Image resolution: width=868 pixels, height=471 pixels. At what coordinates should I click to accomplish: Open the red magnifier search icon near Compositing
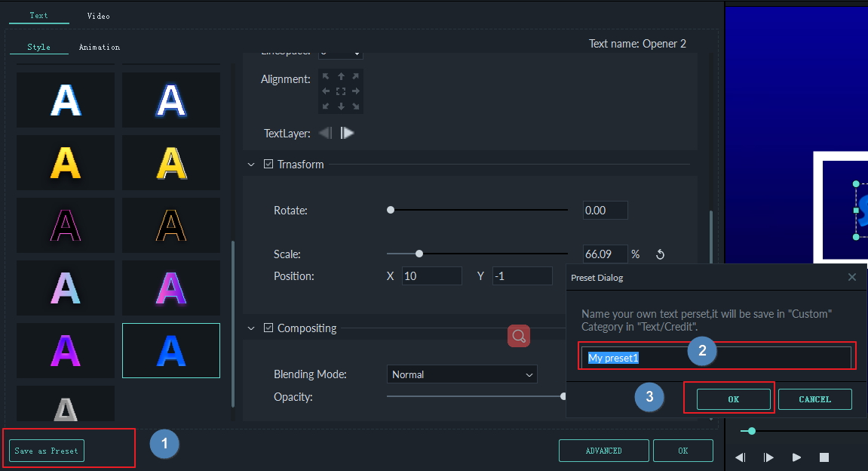coord(518,336)
